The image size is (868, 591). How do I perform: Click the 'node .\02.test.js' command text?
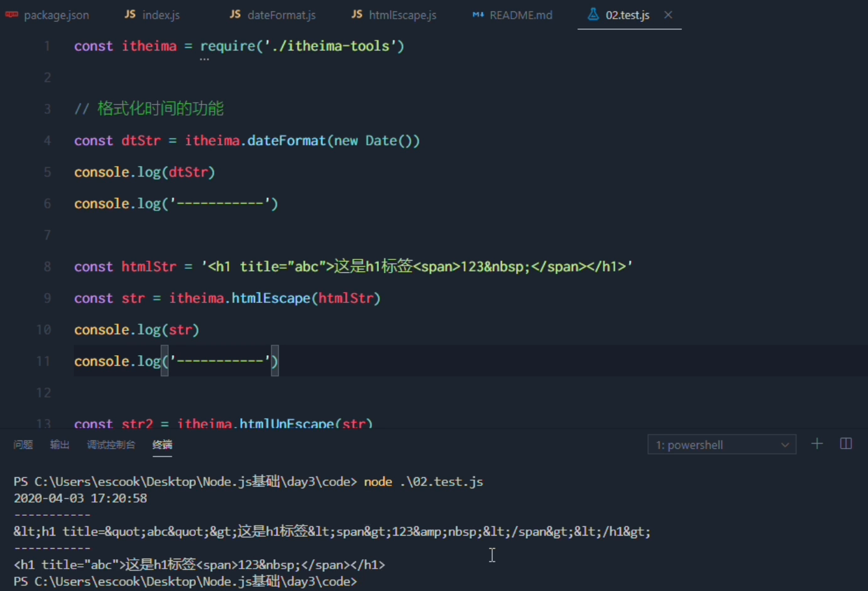point(424,482)
